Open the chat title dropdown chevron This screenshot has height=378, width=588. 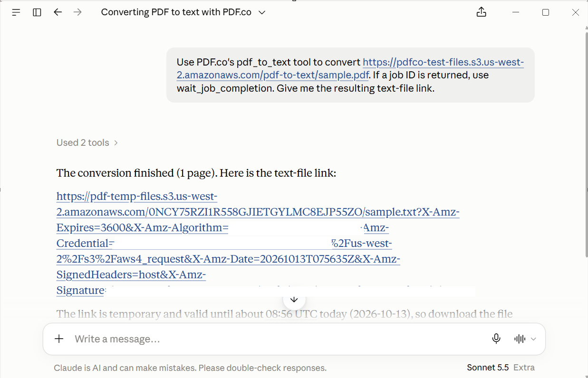262,13
